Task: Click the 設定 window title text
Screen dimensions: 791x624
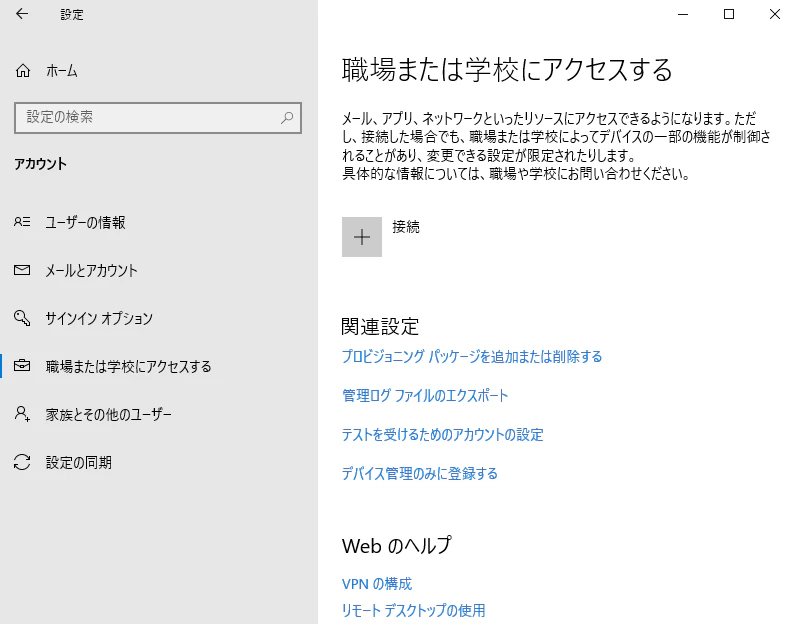Action: (72, 15)
